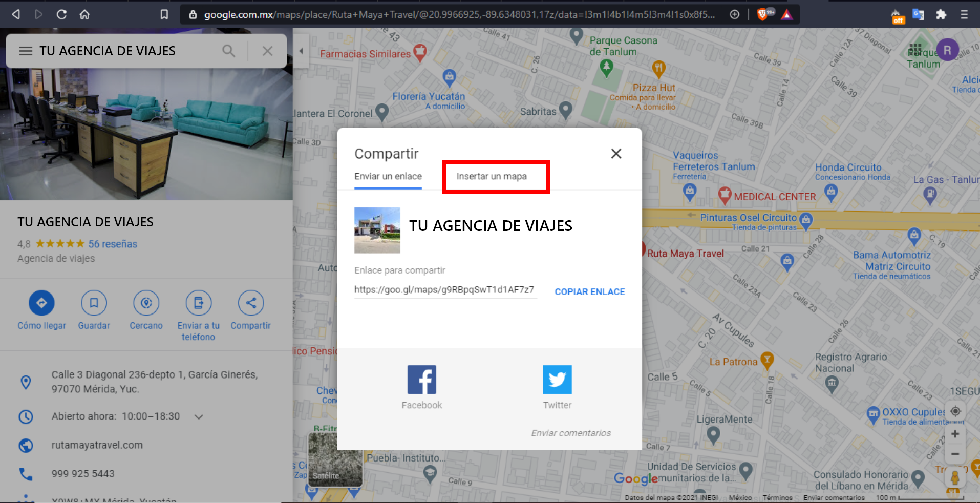Click the Términos link at map bottom

777,497
